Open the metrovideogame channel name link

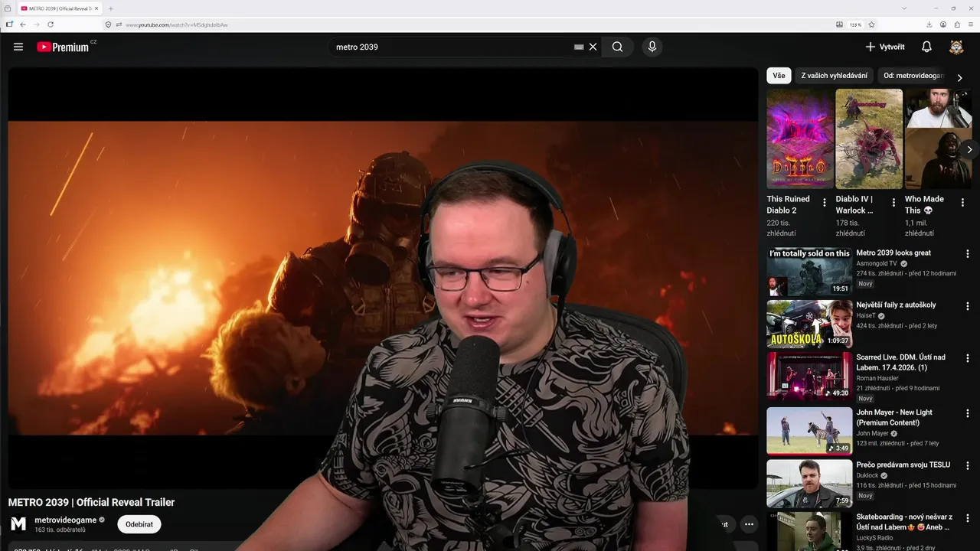pos(66,520)
